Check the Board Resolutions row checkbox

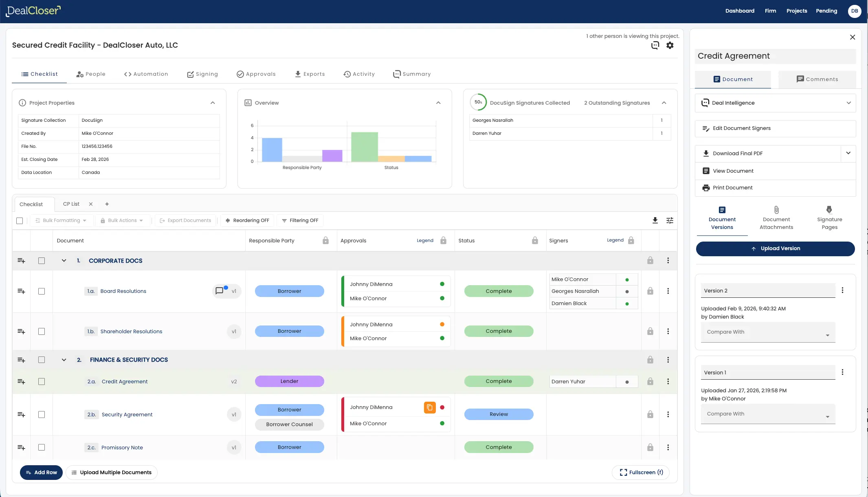tap(42, 291)
